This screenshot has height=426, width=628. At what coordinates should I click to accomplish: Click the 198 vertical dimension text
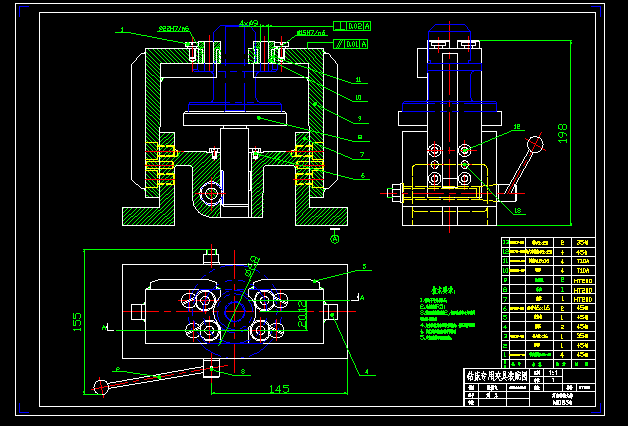[x=563, y=133]
